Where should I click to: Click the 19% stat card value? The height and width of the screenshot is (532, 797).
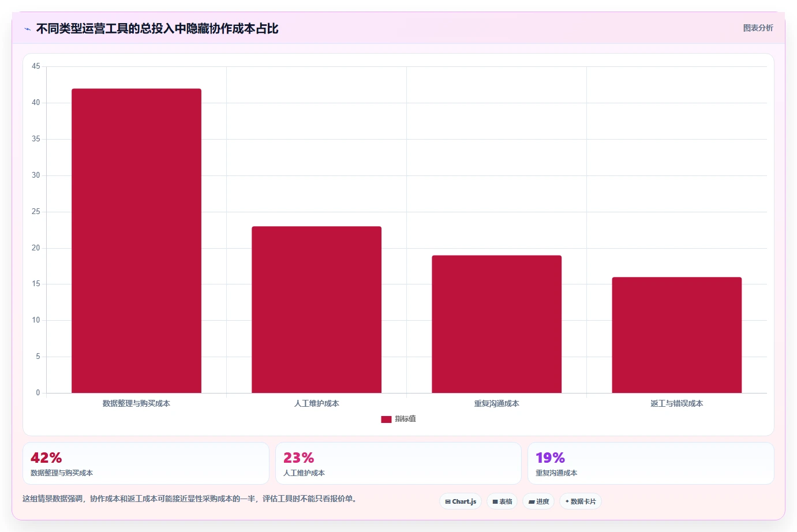[550, 458]
